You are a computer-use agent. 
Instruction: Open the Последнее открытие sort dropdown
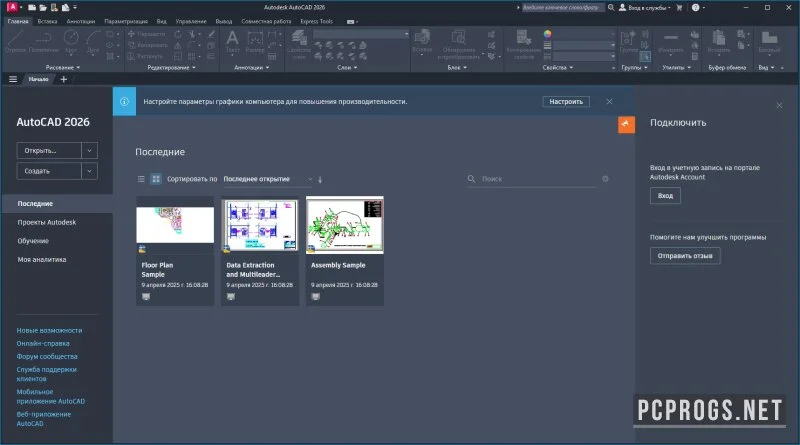(x=268, y=179)
